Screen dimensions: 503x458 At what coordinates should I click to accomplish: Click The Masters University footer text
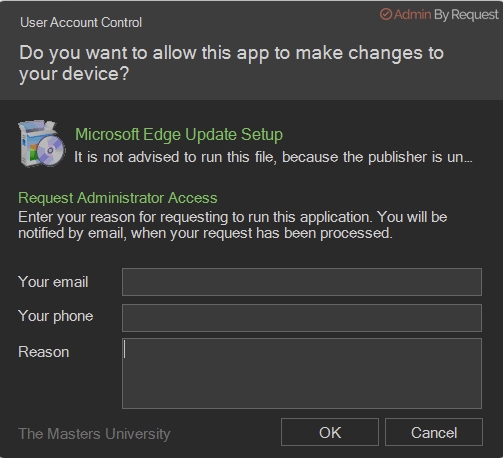(x=94, y=434)
